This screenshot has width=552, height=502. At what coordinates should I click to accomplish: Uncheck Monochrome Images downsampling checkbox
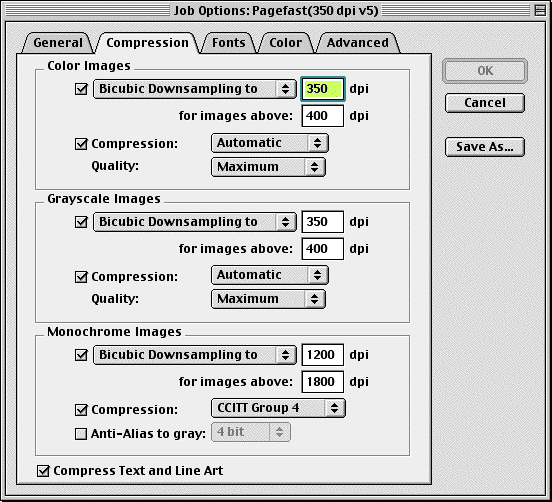click(81, 354)
